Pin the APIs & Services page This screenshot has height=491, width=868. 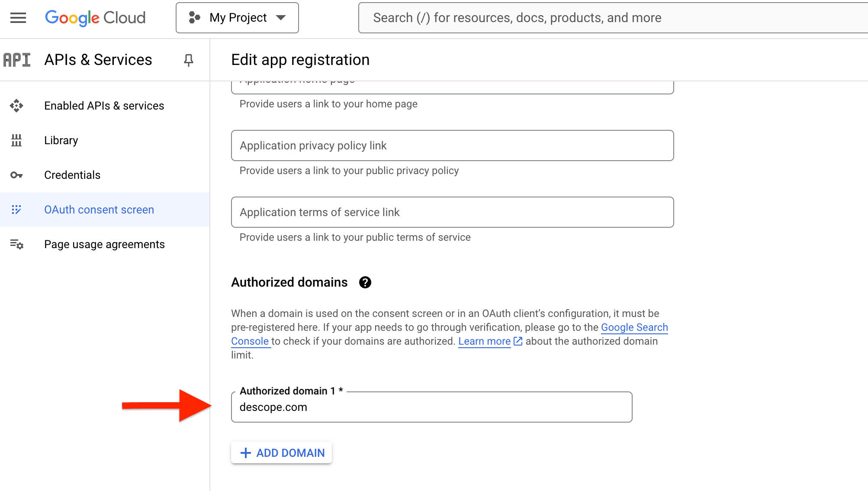click(188, 61)
